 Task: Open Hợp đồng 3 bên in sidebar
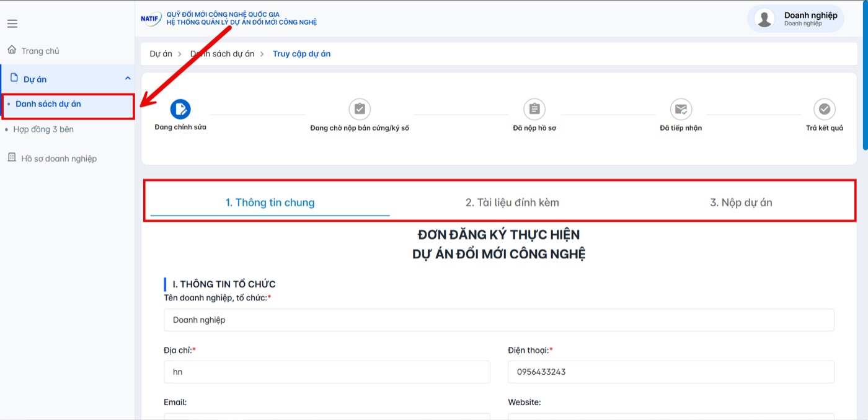[43, 129]
